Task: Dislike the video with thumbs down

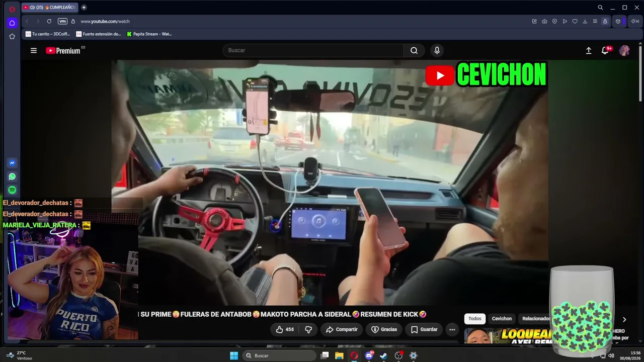Action: (x=308, y=329)
